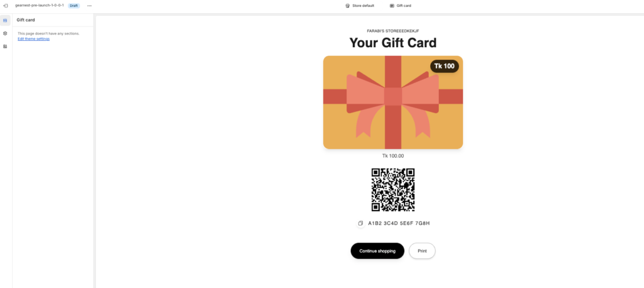Select the QR code image
644x288 pixels.
coord(393,190)
